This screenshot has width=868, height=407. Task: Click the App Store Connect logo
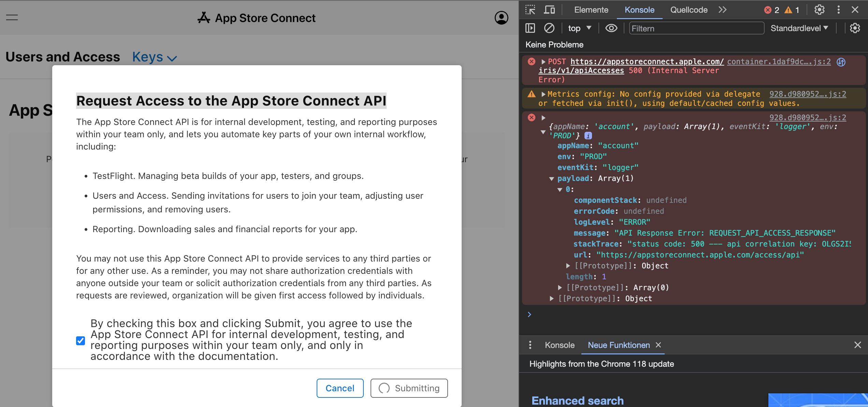[257, 18]
